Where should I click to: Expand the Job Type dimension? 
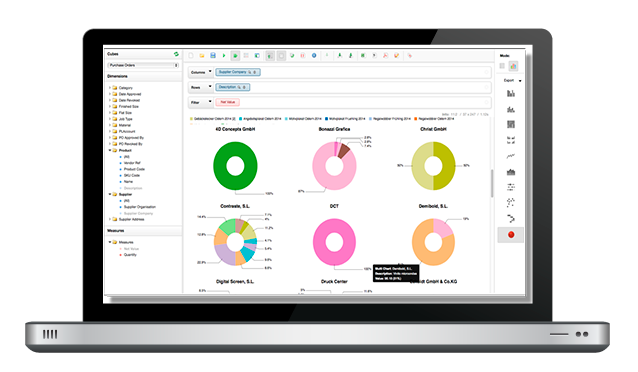point(110,119)
